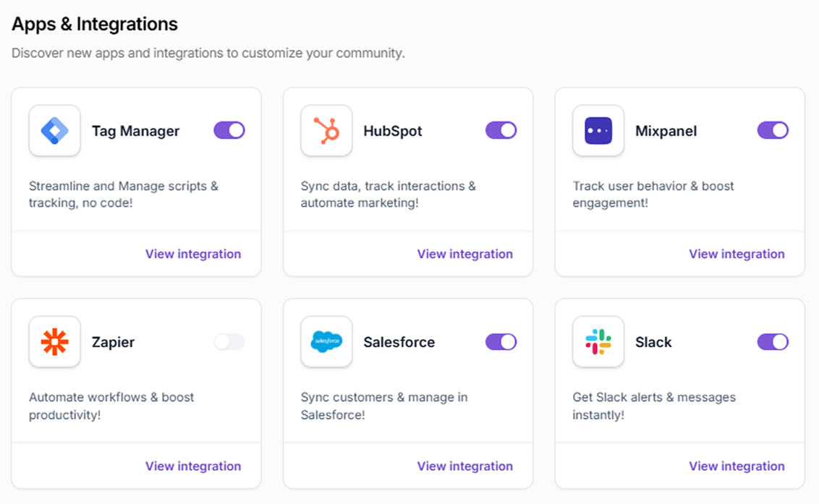This screenshot has height=504, width=819.
Task: Disable the Tag Manager toggle
Action: tap(229, 131)
